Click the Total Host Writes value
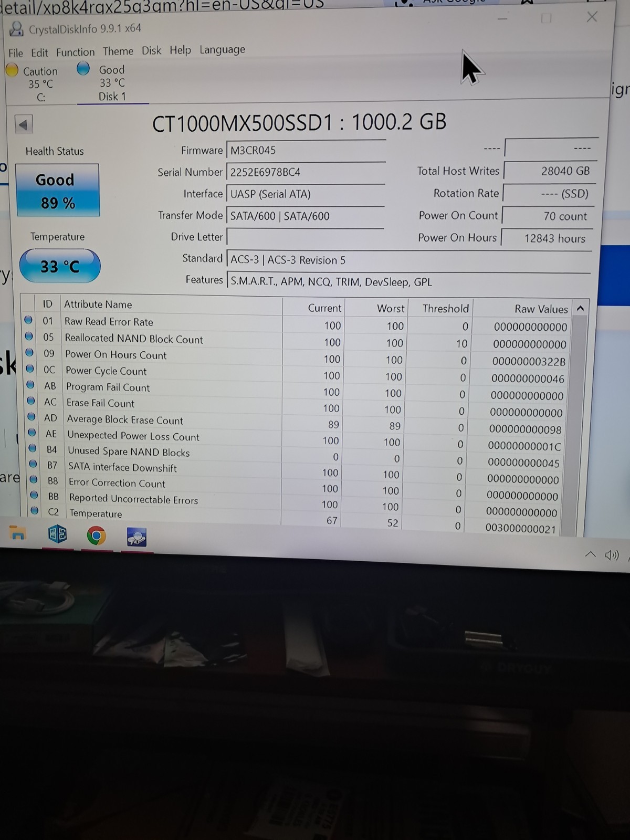 [549, 171]
